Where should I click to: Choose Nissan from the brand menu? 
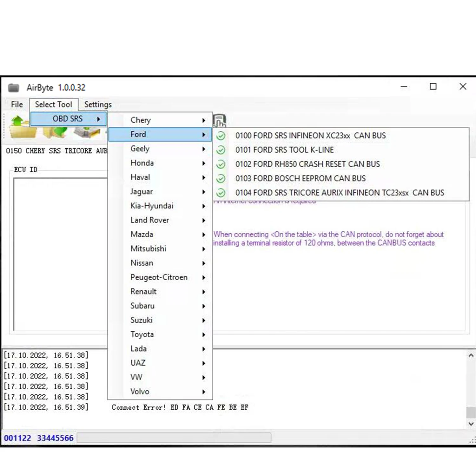pyautogui.click(x=160, y=263)
